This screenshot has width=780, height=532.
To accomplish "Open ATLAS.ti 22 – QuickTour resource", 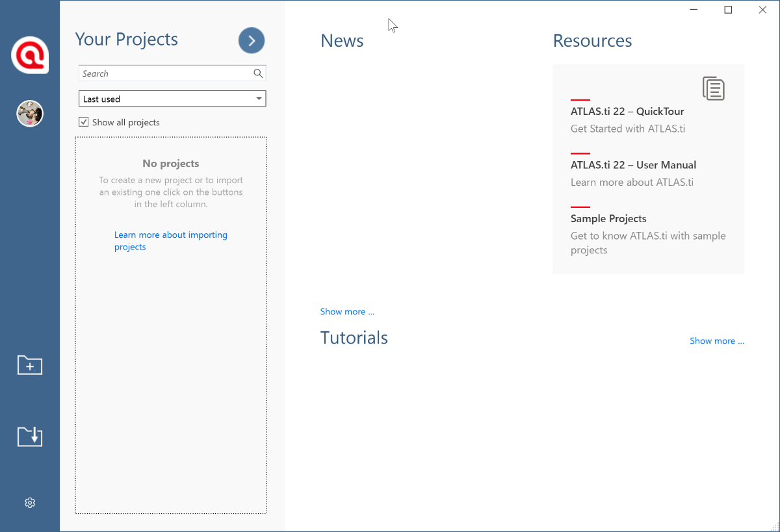I will [627, 111].
